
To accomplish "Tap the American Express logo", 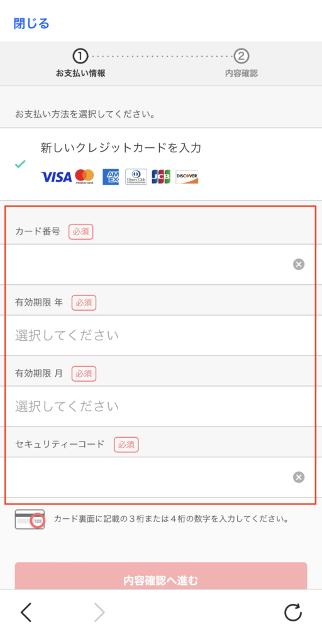I will click(x=111, y=177).
